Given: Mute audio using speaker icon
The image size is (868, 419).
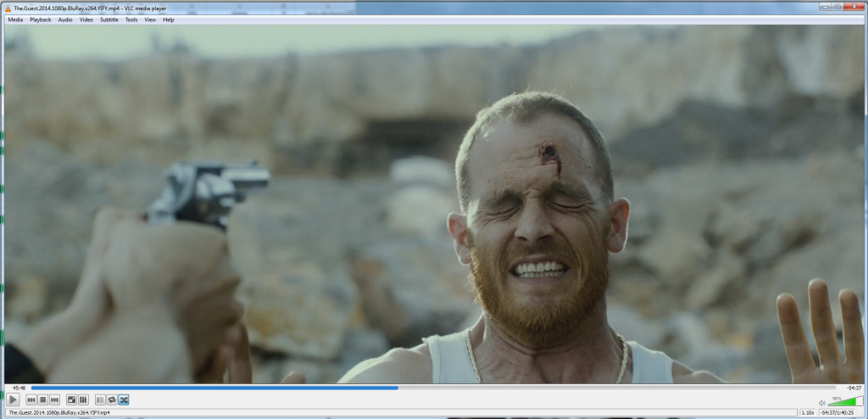Looking at the screenshot, I should pyautogui.click(x=822, y=403).
